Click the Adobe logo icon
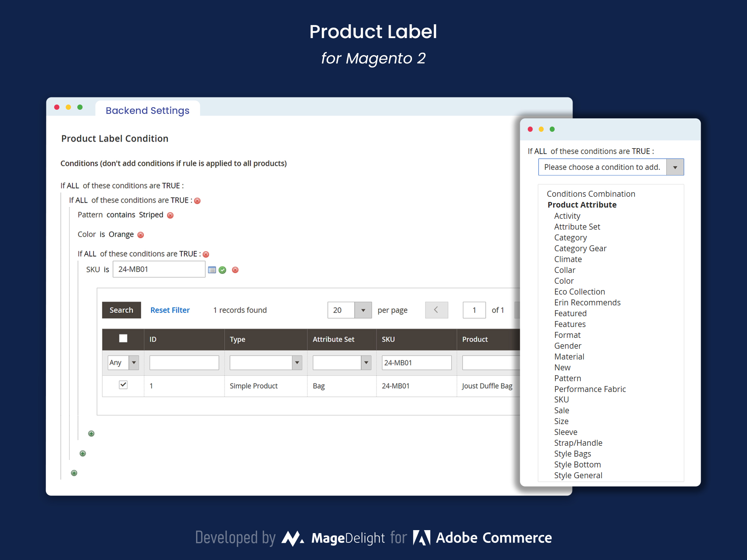Viewport: 747px width, 560px height. [421, 538]
